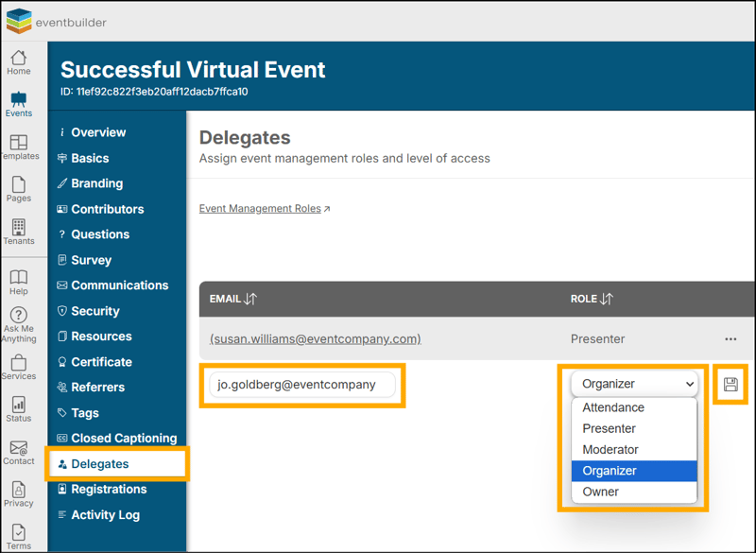Select Owner from the role list
Screen dimensions: 756x553
click(x=601, y=492)
